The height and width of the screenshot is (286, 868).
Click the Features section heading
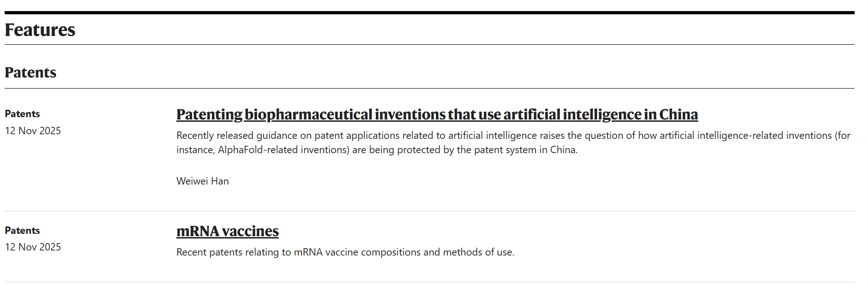point(40,30)
